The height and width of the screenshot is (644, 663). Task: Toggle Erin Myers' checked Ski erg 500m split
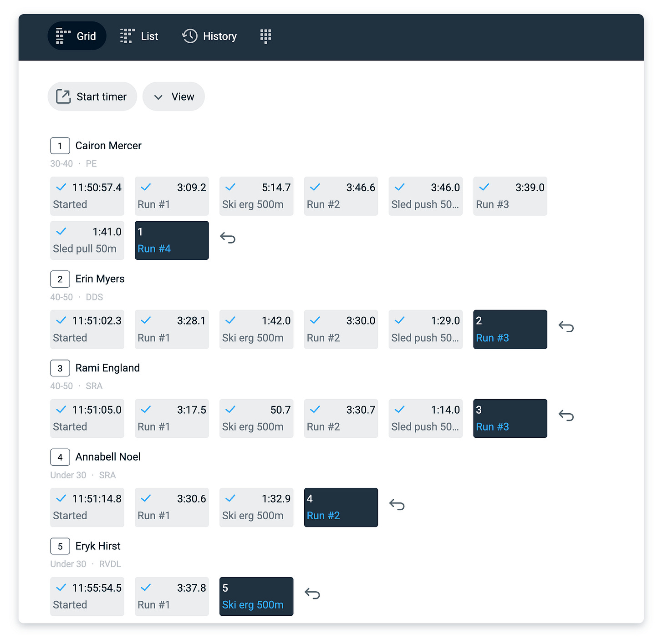[x=256, y=330]
